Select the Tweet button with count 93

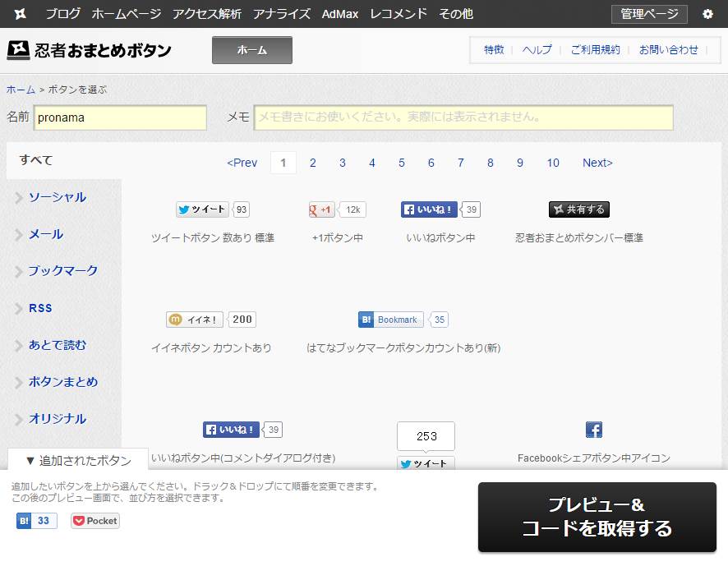click(x=212, y=209)
